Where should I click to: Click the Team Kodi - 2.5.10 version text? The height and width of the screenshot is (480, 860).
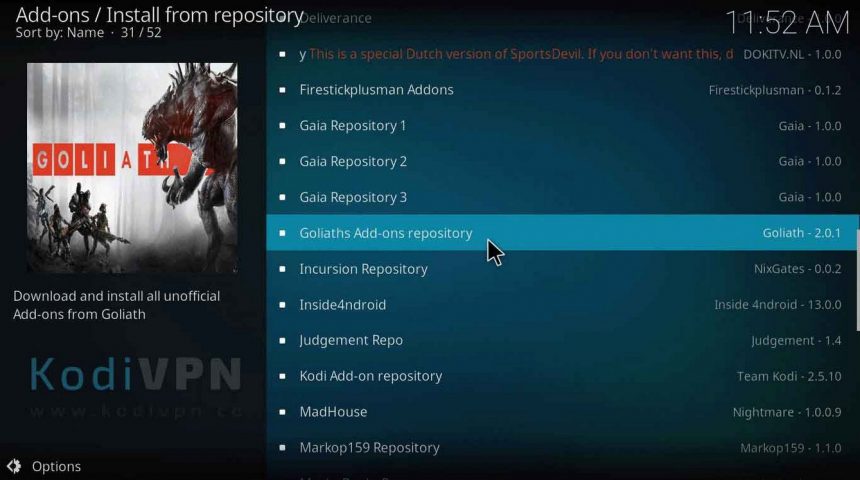tap(789, 376)
